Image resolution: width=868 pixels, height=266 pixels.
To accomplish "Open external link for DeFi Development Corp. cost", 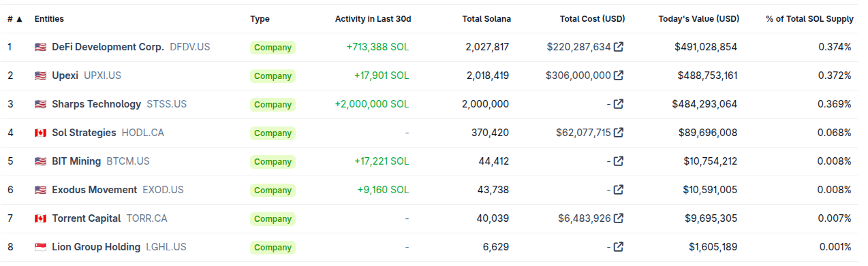I will pos(619,47).
